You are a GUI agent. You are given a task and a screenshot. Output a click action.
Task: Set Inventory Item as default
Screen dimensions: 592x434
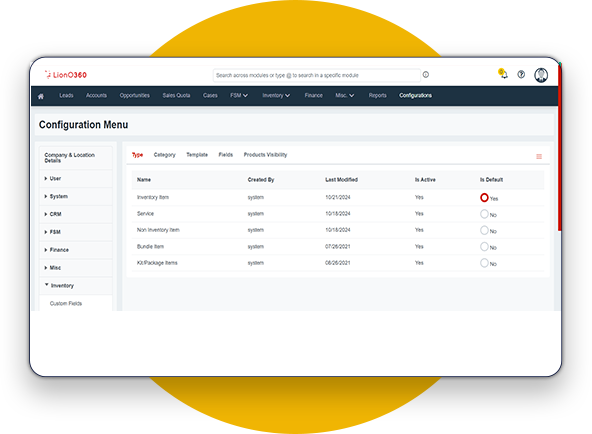pos(484,197)
